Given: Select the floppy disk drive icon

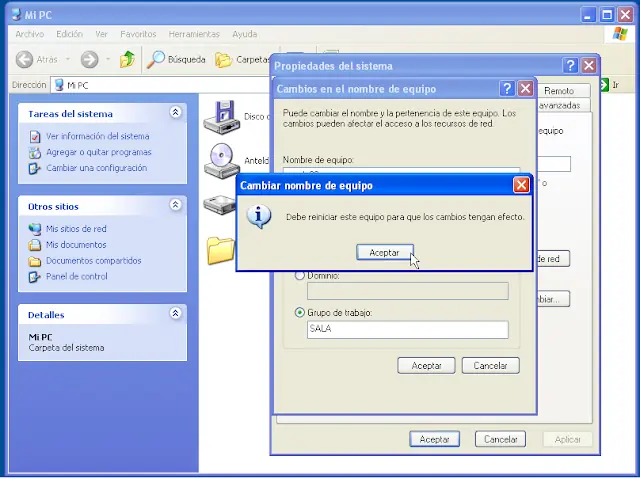Looking at the screenshot, I should (x=221, y=116).
